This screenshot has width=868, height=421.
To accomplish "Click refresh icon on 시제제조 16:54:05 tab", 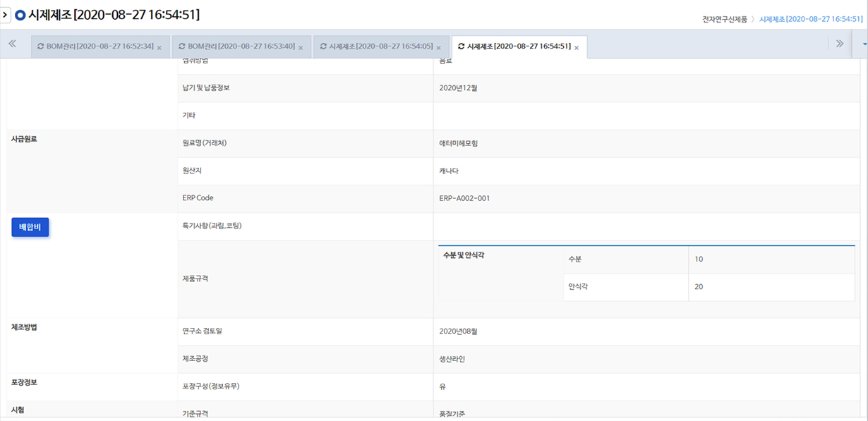I will coord(323,47).
